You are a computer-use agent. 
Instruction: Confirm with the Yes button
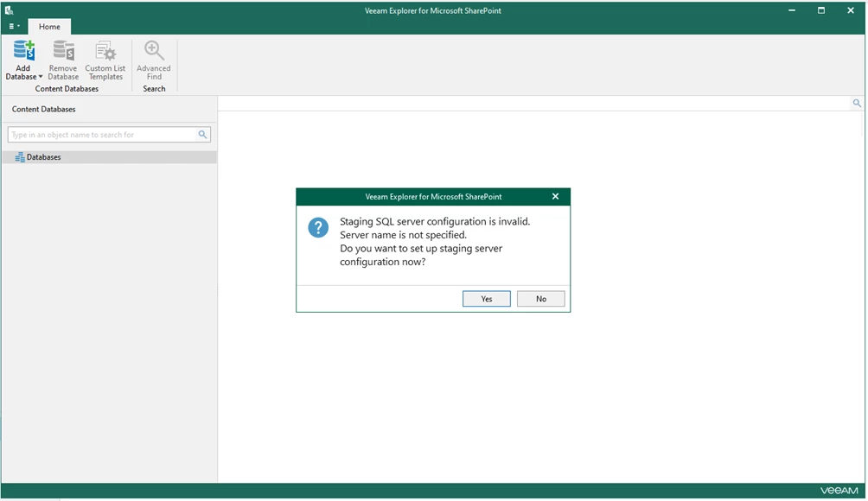[487, 299]
